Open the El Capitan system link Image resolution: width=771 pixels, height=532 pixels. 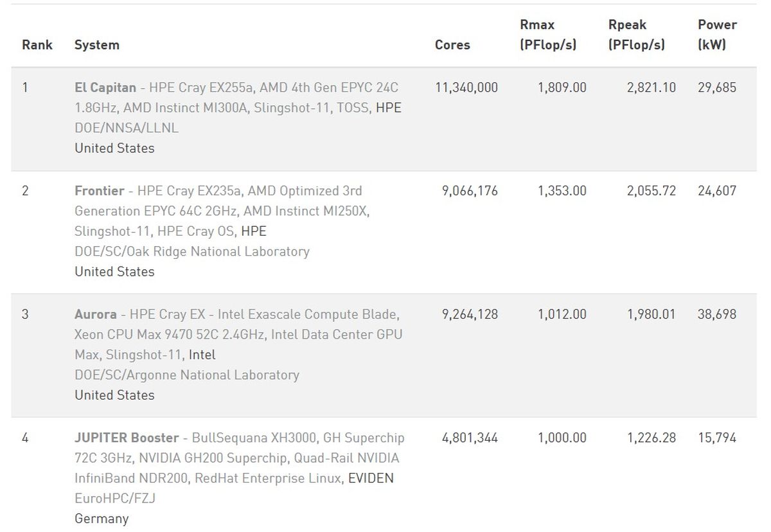[105, 87]
